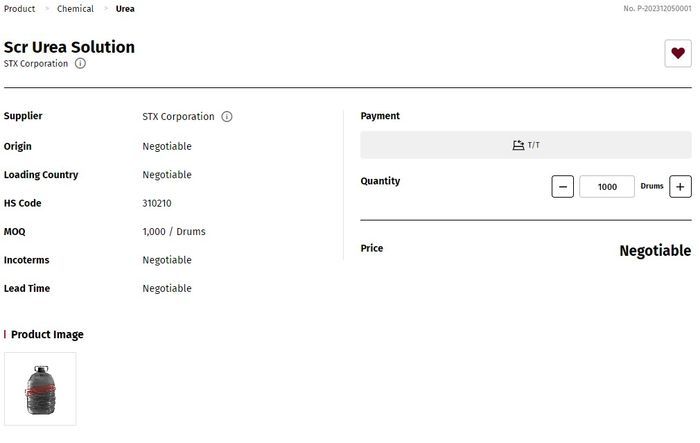Go to Chemical breadcrumb category
The image size is (700, 443).
pos(75,9)
